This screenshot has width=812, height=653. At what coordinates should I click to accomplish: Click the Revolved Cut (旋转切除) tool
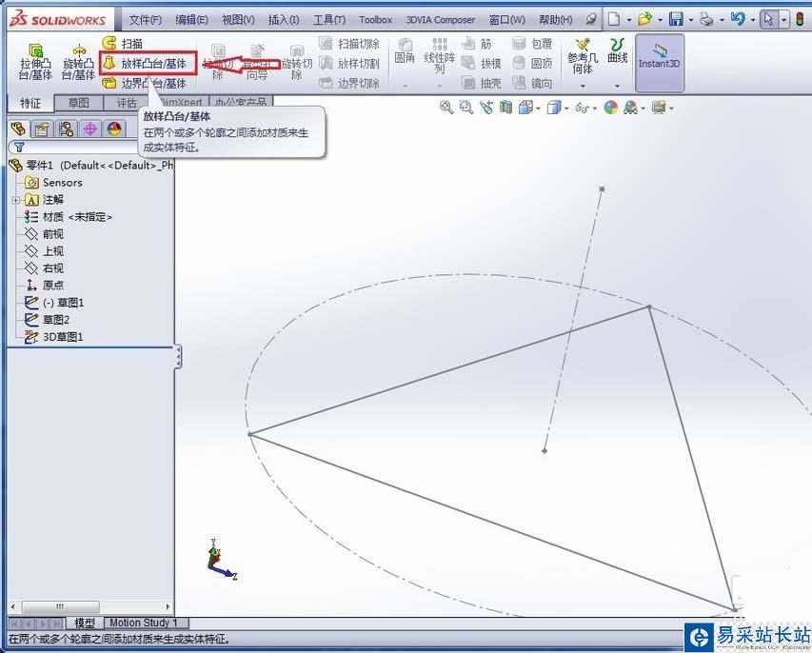pos(297,62)
